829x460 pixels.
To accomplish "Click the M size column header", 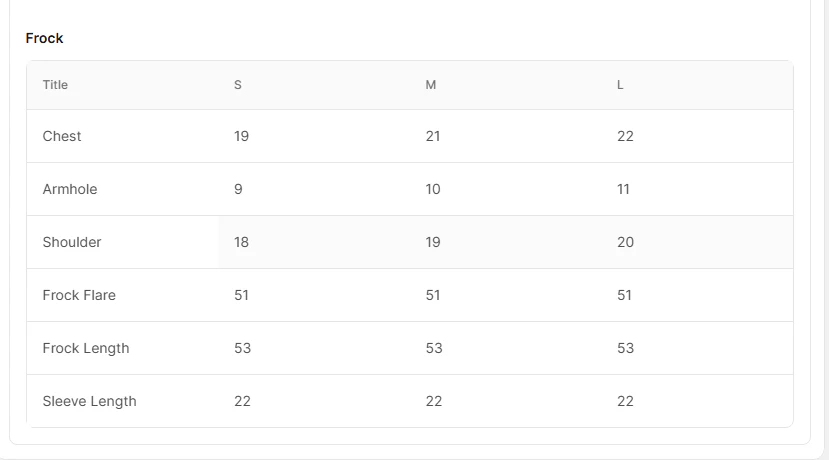I will (x=431, y=85).
